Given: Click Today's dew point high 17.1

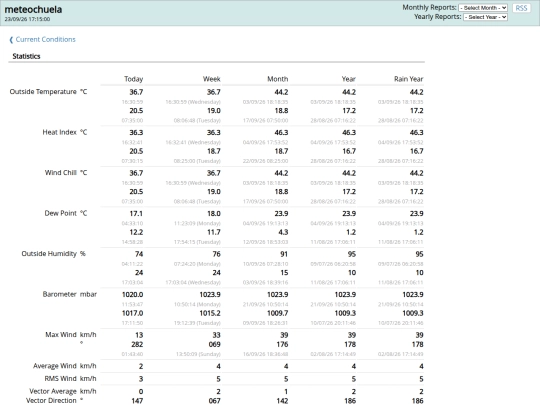Looking at the screenshot, I should (x=136, y=214).
